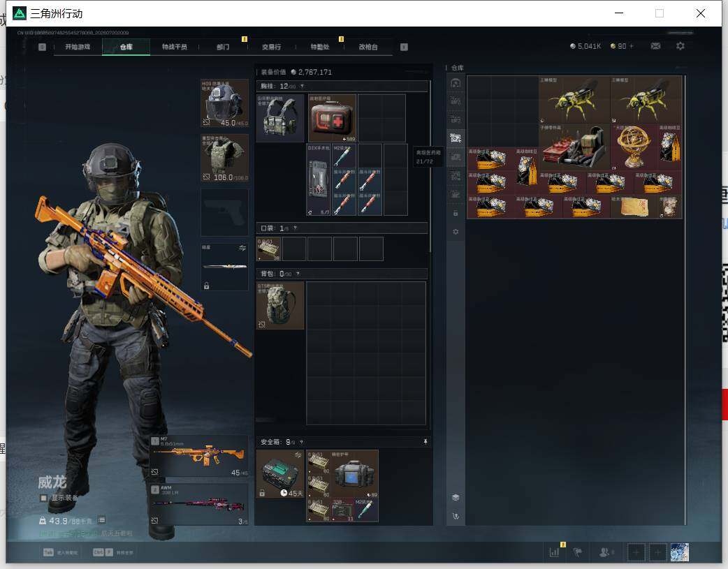
Task: Click the small gear in warehouse sidebar
Action: (456, 232)
